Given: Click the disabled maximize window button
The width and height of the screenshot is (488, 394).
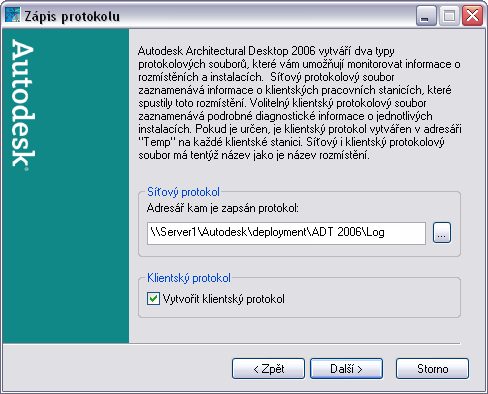Looking at the screenshot, I should pos(449,15).
